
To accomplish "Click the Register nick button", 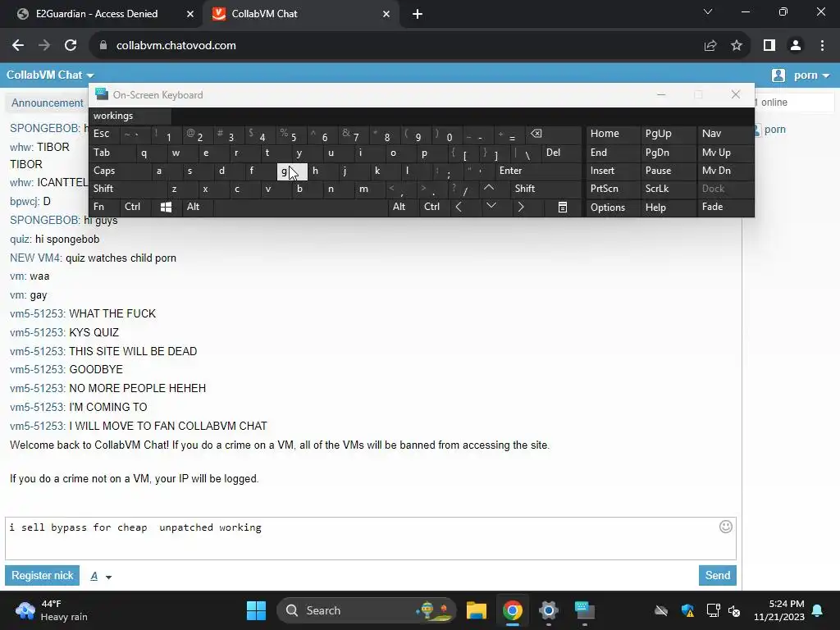I will (43, 575).
